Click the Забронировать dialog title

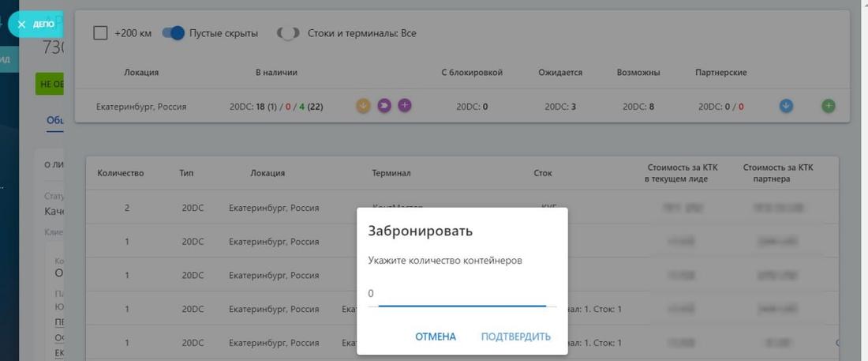[420, 231]
